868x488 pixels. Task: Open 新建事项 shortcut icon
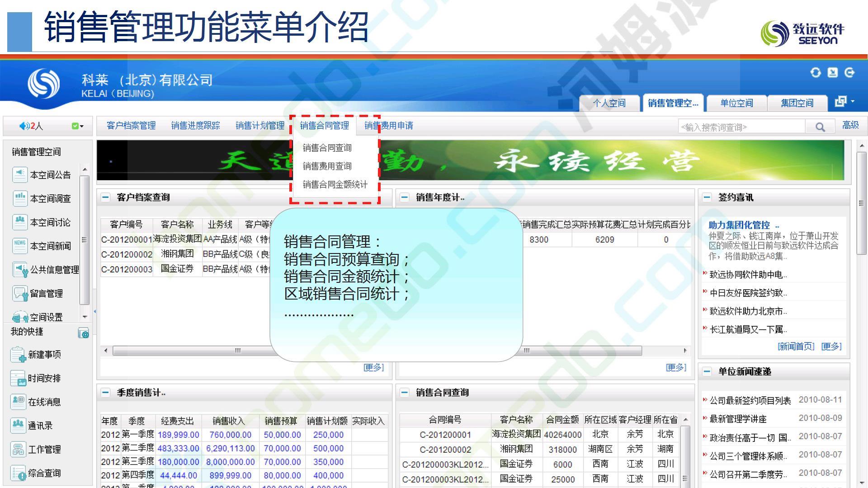(x=18, y=354)
